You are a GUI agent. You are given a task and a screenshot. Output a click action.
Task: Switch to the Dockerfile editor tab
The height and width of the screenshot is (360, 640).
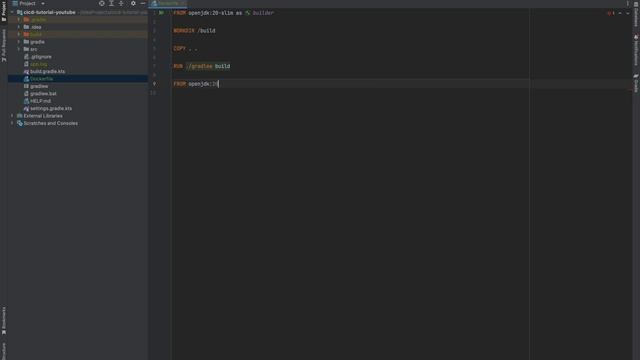pyautogui.click(x=168, y=3)
